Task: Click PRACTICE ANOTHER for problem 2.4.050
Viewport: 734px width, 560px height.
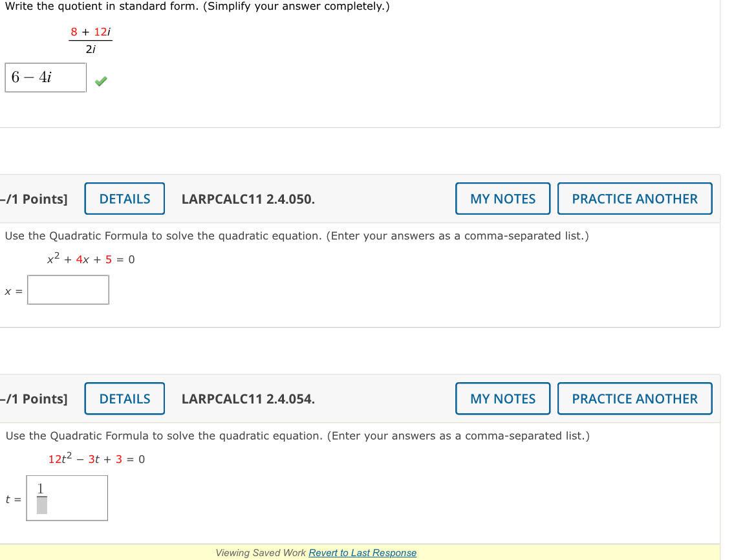Action: 634,199
